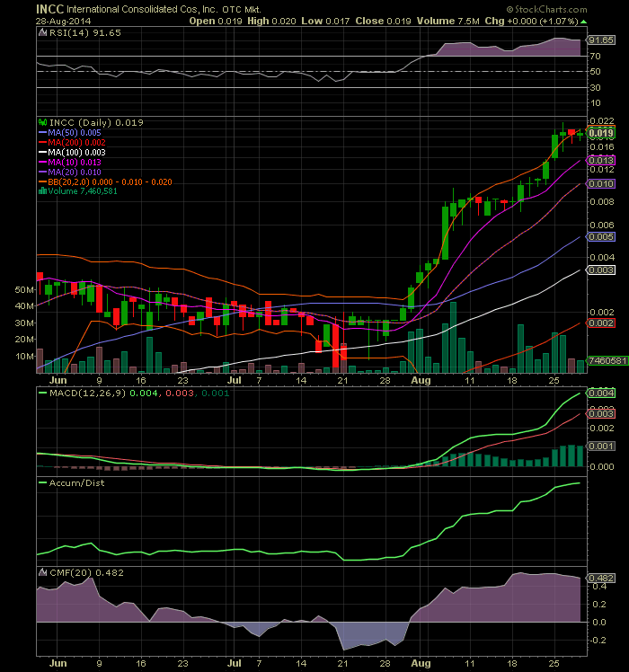Screen dimensions: 629x672
Task: Click the INCC ticker symbol in header
Action: (x=49, y=9)
